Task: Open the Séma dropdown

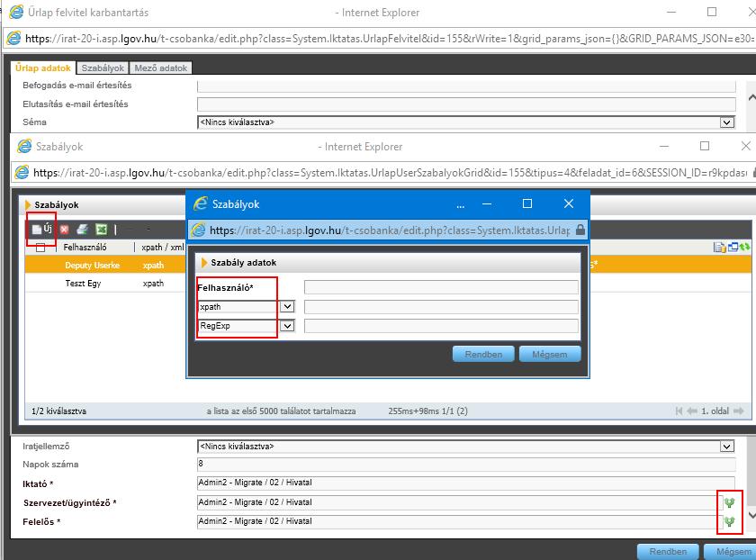Action: [727, 122]
